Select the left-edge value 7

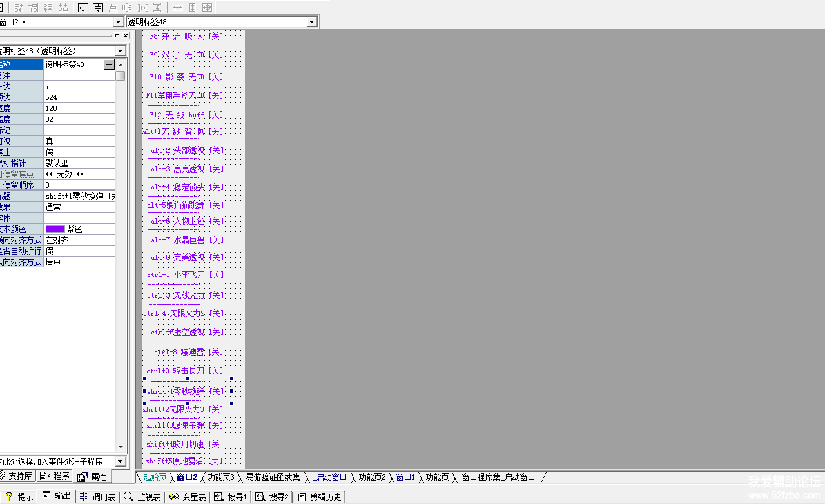[x=79, y=86]
